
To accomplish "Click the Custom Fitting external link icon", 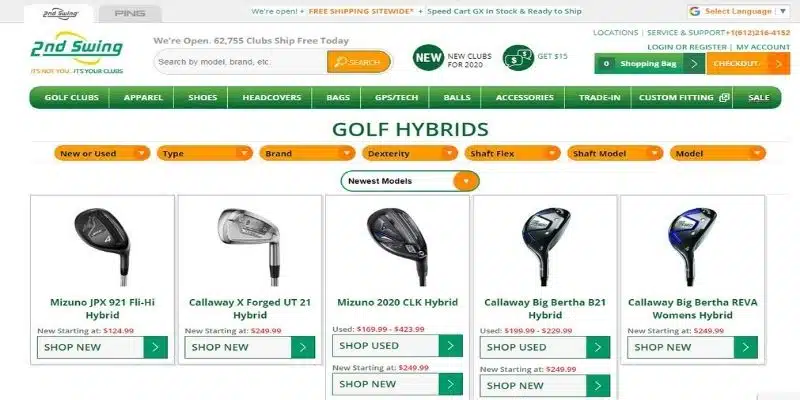I will tap(724, 97).
